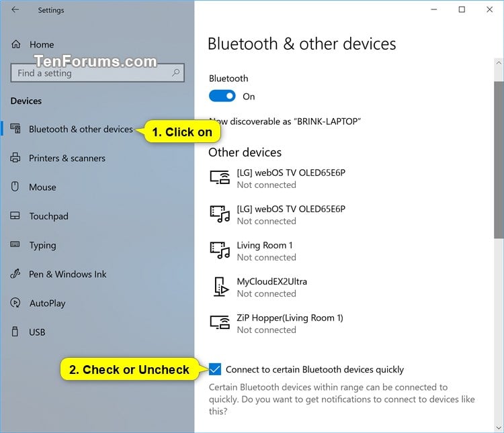Click the back arrow in Settings
This screenshot has width=504, height=433.
(x=15, y=9)
